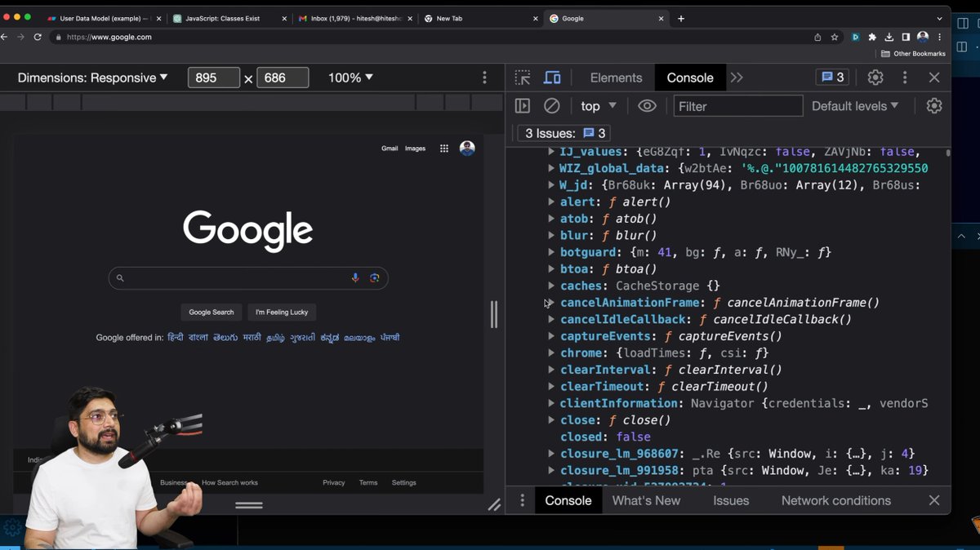
Task: Open DevTools settings gear
Action: 875,77
